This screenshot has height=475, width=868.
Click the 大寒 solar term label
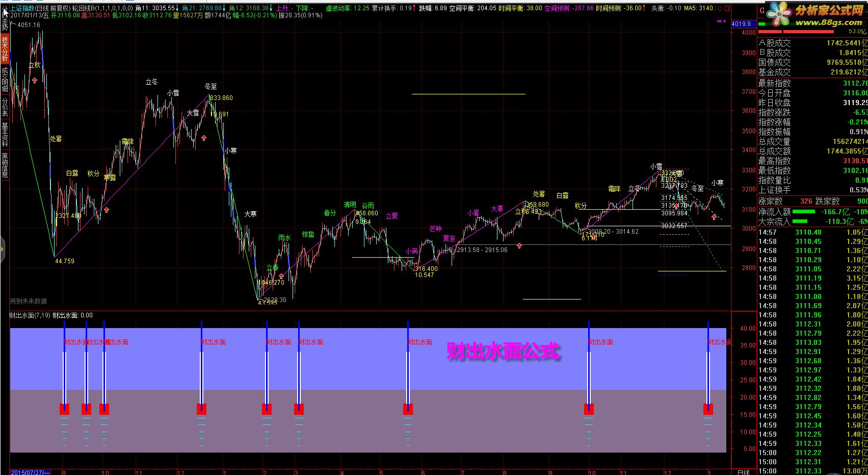250,214
